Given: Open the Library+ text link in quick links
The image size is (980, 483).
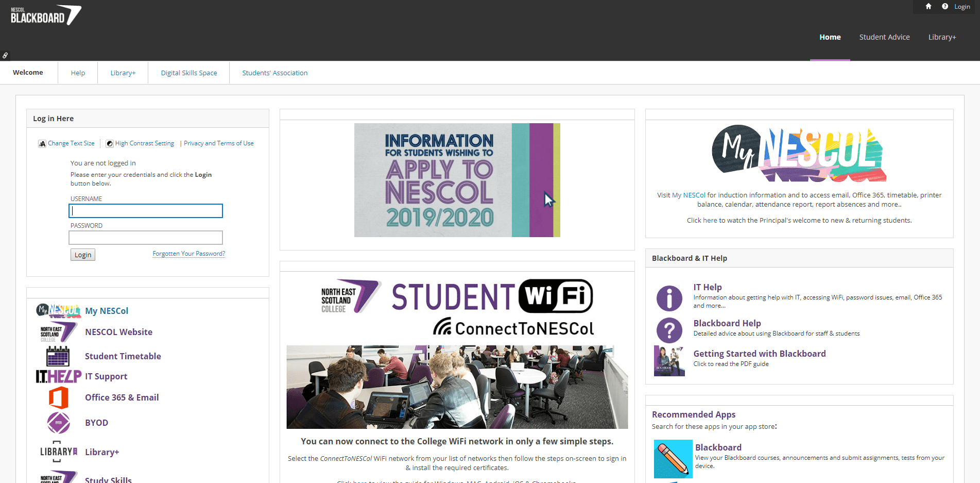Looking at the screenshot, I should click(102, 452).
